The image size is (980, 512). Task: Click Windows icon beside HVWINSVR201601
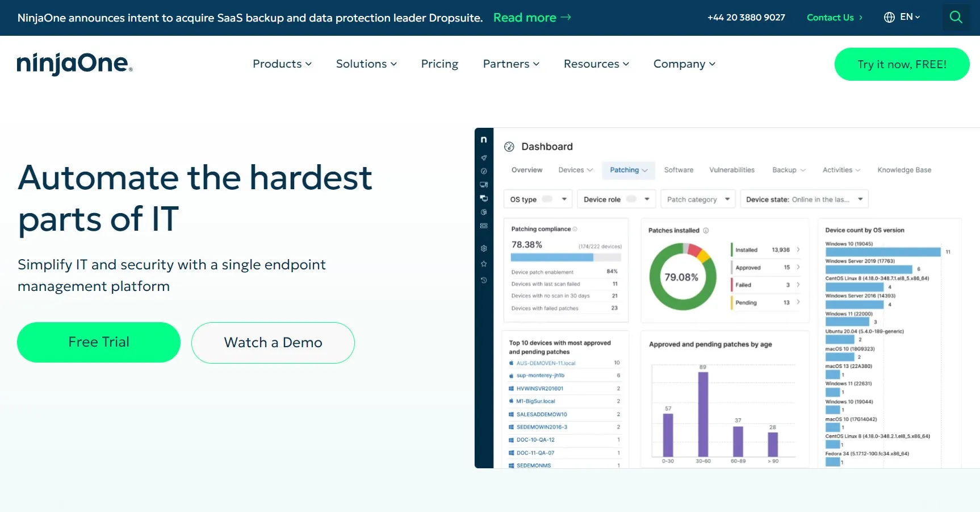511,389
